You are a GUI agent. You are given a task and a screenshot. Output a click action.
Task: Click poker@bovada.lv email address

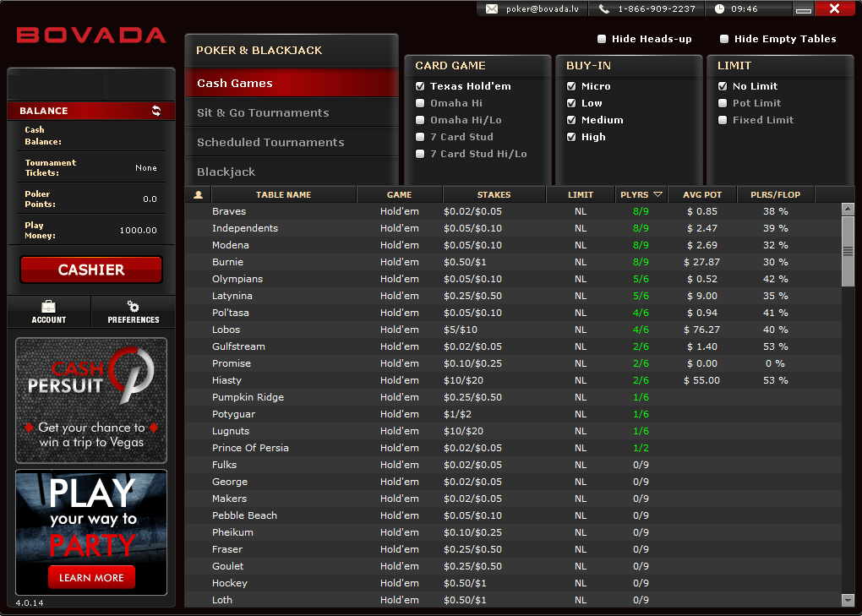click(x=542, y=8)
